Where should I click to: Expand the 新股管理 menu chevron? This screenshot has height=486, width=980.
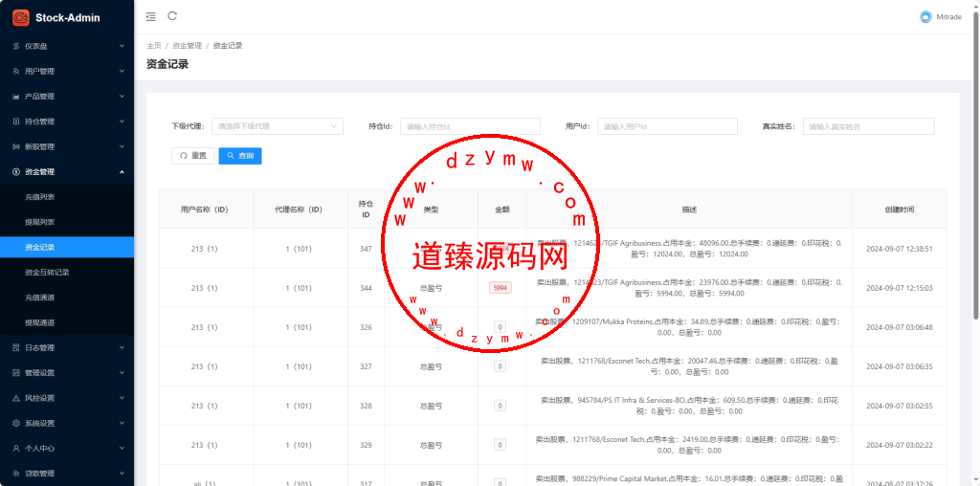tap(122, 146)
